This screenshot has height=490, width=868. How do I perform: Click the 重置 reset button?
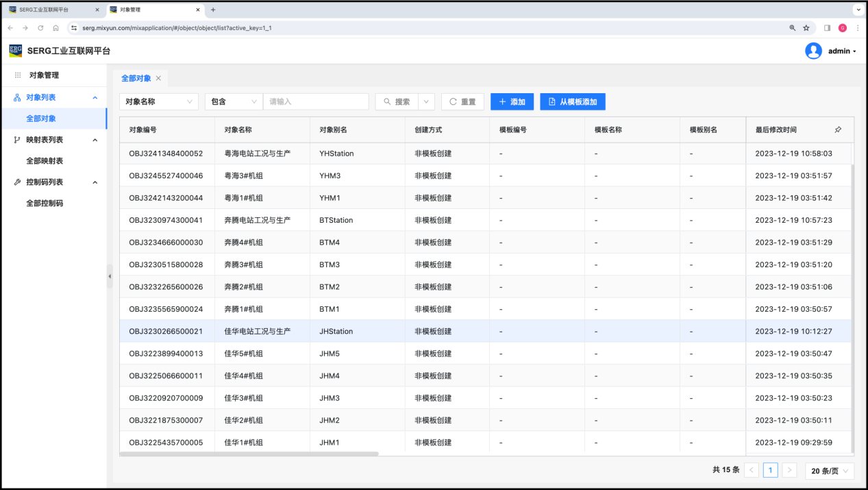point(462,101)
